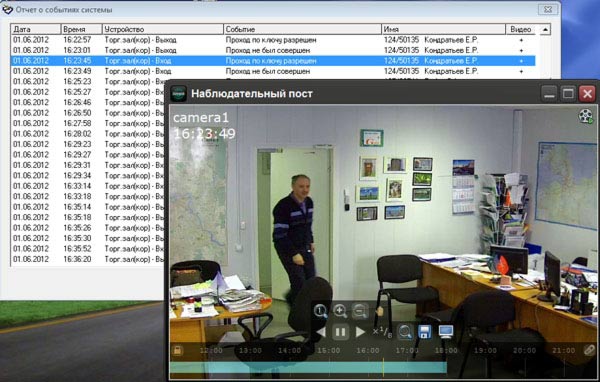Open archive search magnifier icon
This screenshot has height=382, width=600.
(x=405, y=332)
